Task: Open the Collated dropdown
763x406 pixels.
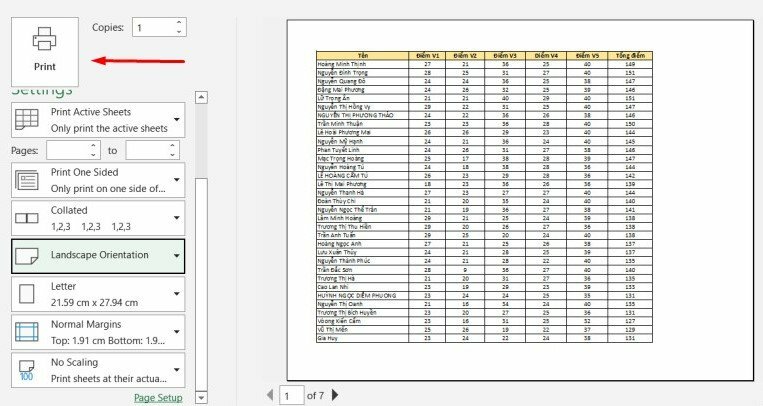Action: click(x=98, y=218)
